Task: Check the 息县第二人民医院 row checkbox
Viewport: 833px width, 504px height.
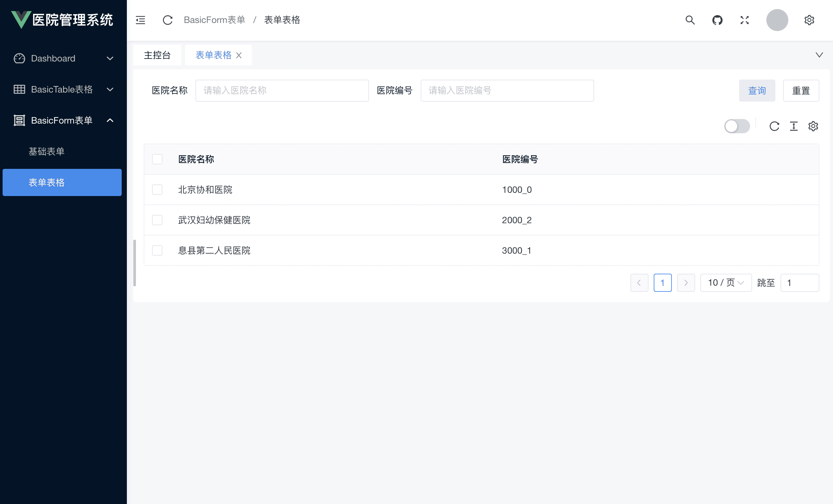Action: tap(157, 250)
